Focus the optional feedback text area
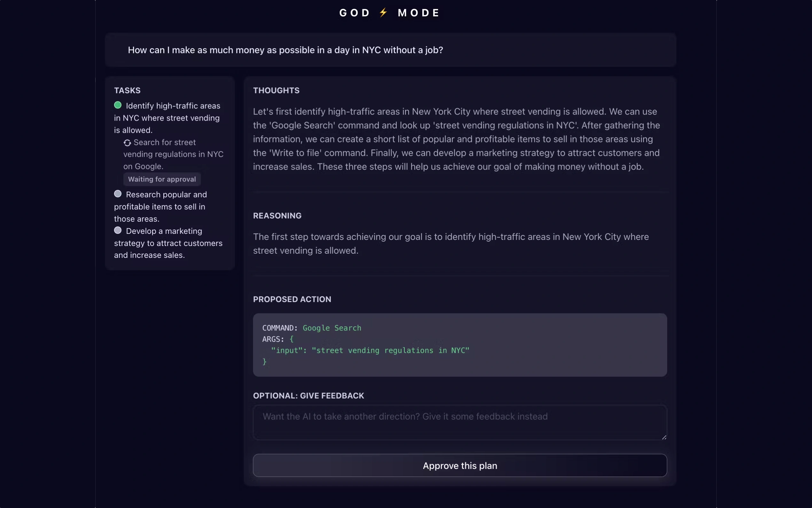Screen dimensions: 812x508 (459, 422)
